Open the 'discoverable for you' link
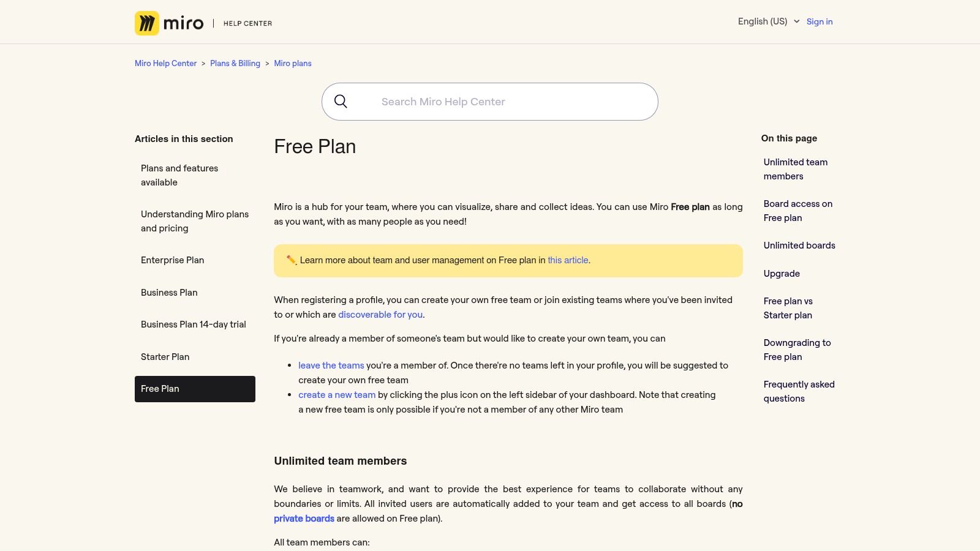The width and height of the screenshot is (980, 551). click(380, 314)
